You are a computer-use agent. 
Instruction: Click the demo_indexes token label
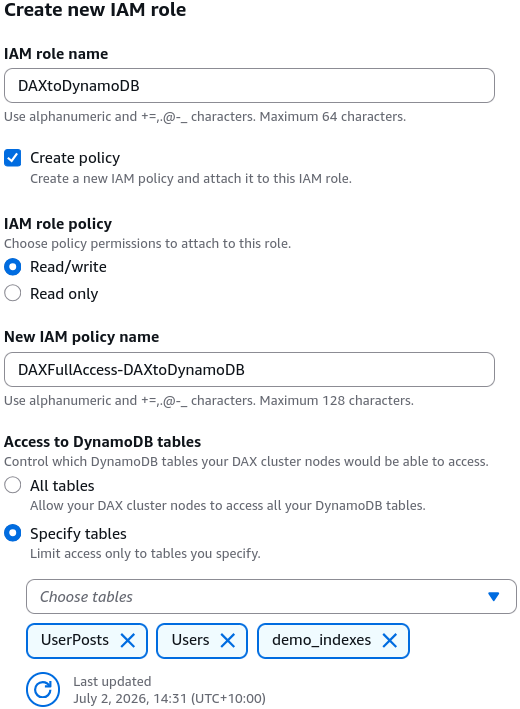coord(321,640)
